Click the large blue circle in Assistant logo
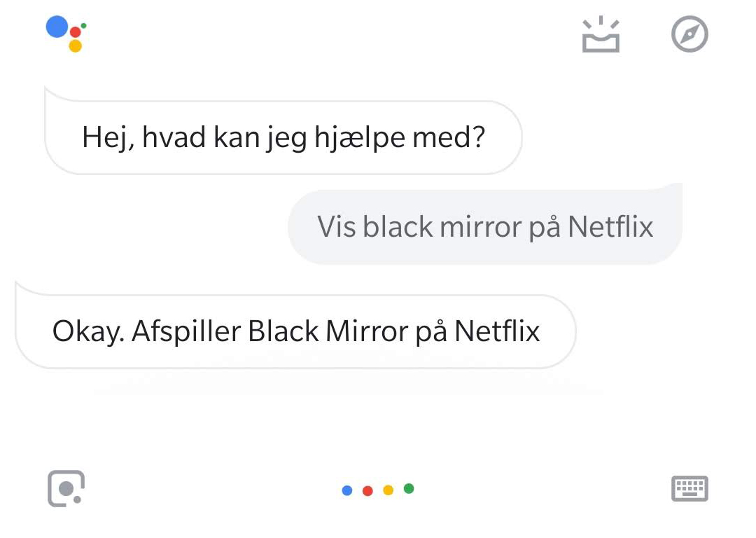Screen dimensions: 756x538 point(57,27)
